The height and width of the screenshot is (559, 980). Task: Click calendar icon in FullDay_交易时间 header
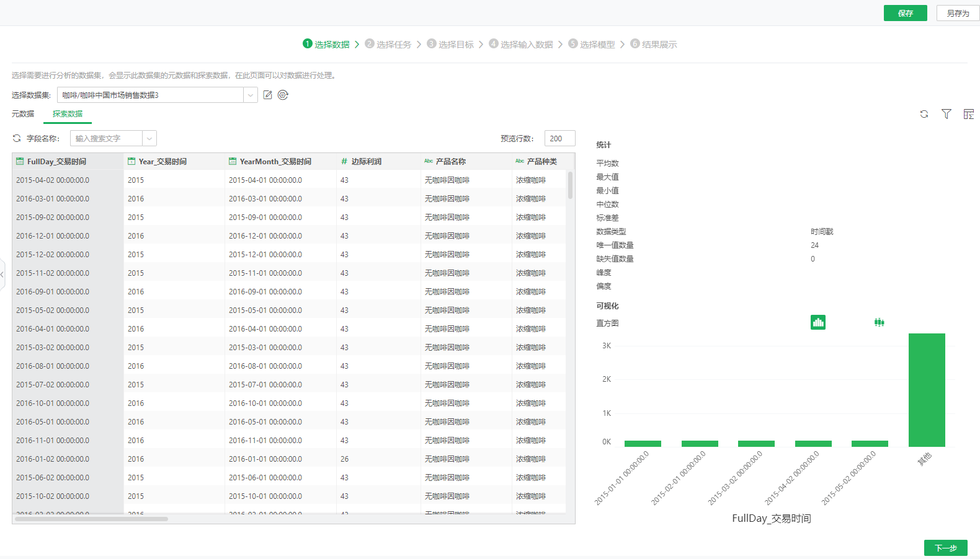[20, 161]
